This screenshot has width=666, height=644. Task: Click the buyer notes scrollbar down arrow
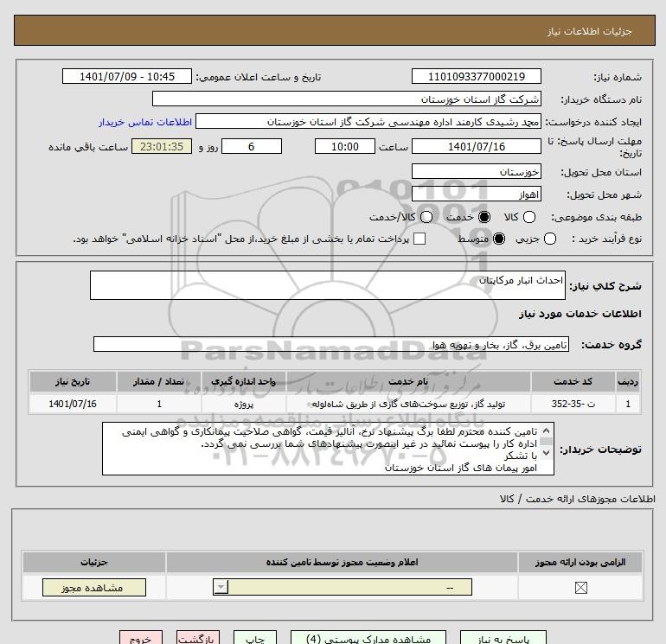coord(547,453)
